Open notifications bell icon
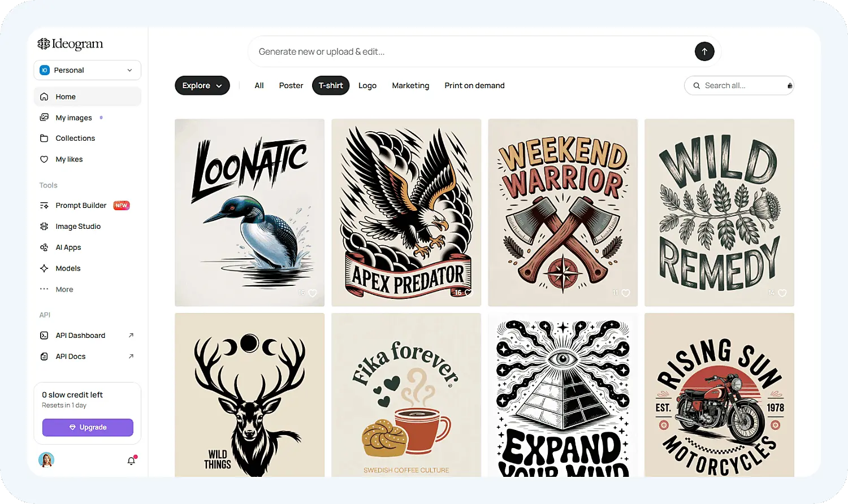Image resolution: width=848 pixels, height=504 pixels. click(131, 460)
